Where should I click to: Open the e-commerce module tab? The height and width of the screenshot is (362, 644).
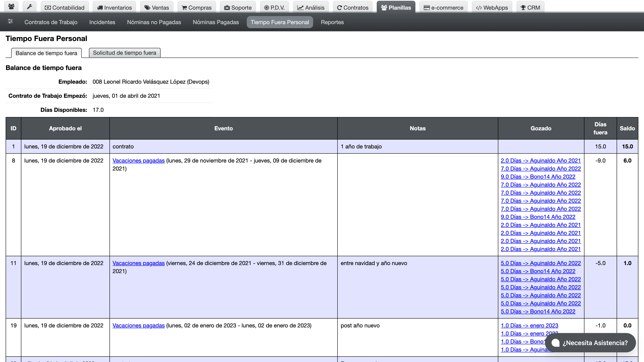pos(444,7)
